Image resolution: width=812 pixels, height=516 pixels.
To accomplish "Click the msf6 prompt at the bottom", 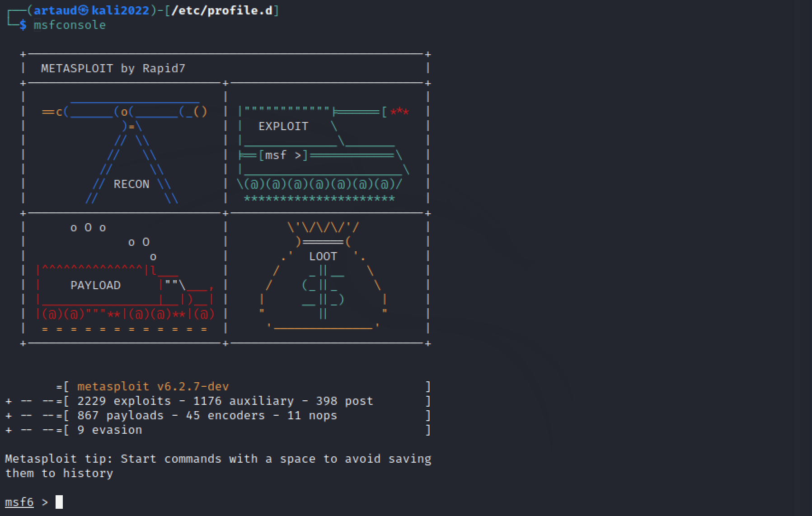I will point(20,502).
